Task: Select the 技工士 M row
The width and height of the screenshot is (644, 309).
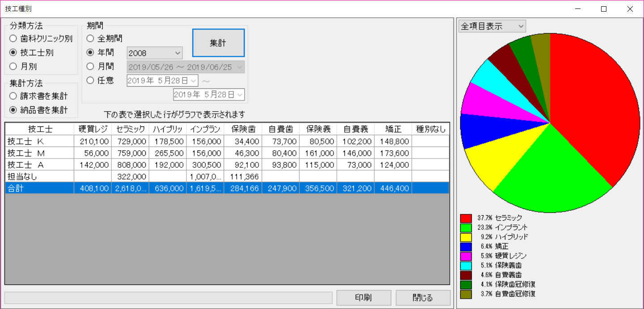Action: tap(39, 153)
